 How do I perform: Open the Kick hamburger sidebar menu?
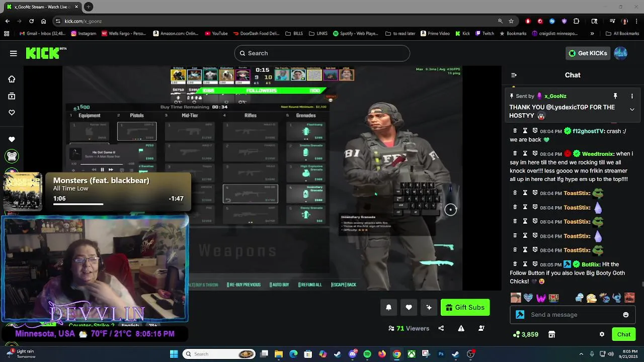pos(14,53)
